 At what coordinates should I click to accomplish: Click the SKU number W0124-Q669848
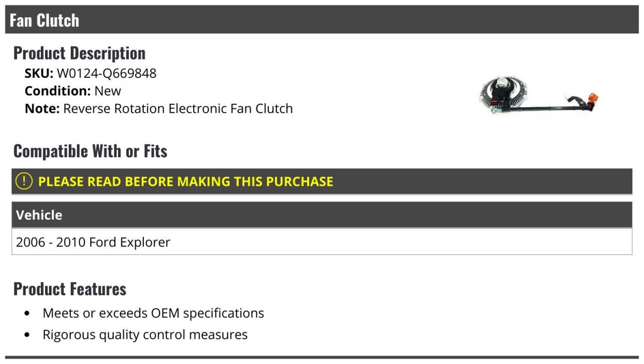(x=107, y=74)
